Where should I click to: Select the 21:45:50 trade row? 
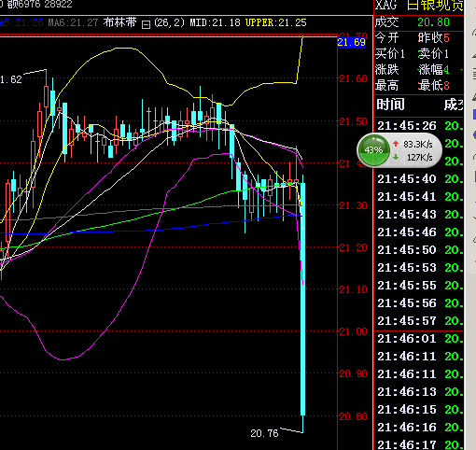click(x=419, y=250)
